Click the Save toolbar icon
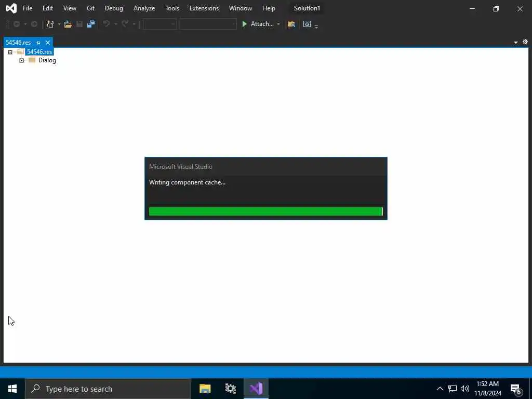This screenshot has height=399, width=532. pyautogui.click(x=79, y=24)
